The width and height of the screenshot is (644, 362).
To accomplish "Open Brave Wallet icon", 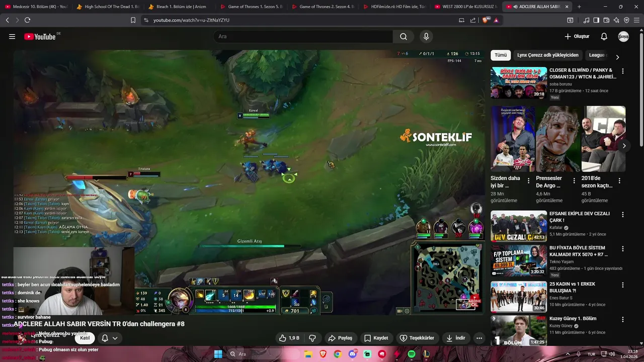I will tap(606, 20).
